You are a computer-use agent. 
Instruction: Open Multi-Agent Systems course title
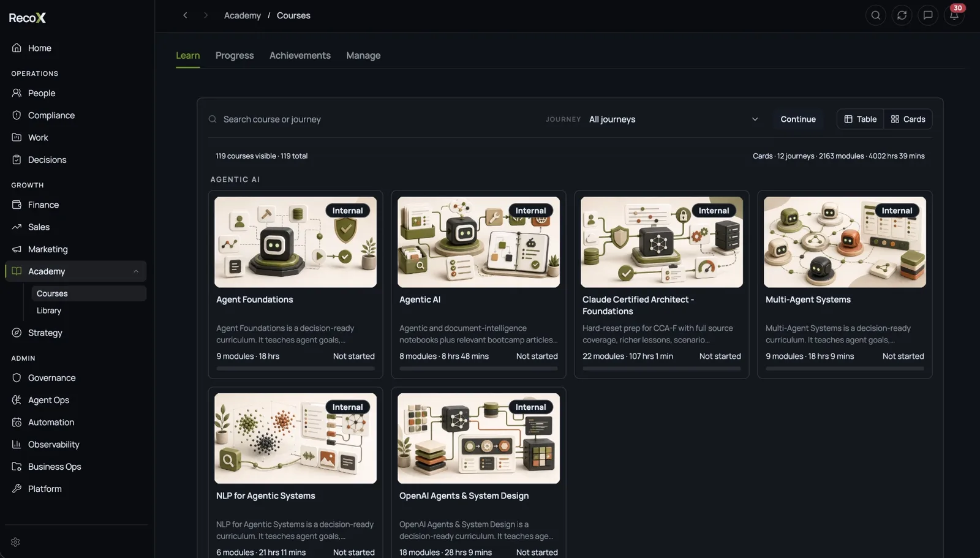click(x=808, y=300)
